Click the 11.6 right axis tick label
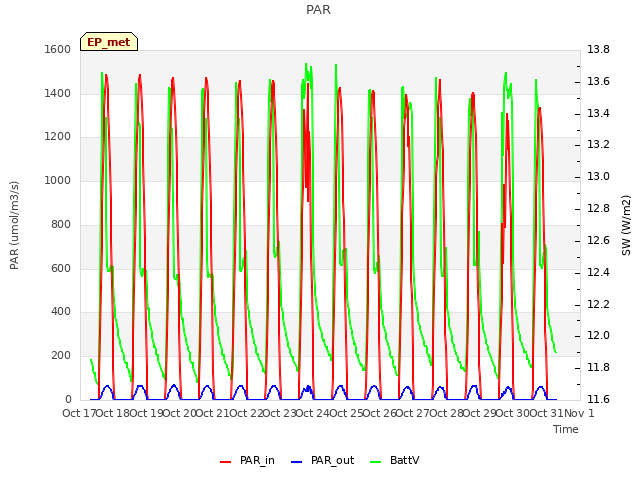Viewport: 640px width, 480px height. 598,399
